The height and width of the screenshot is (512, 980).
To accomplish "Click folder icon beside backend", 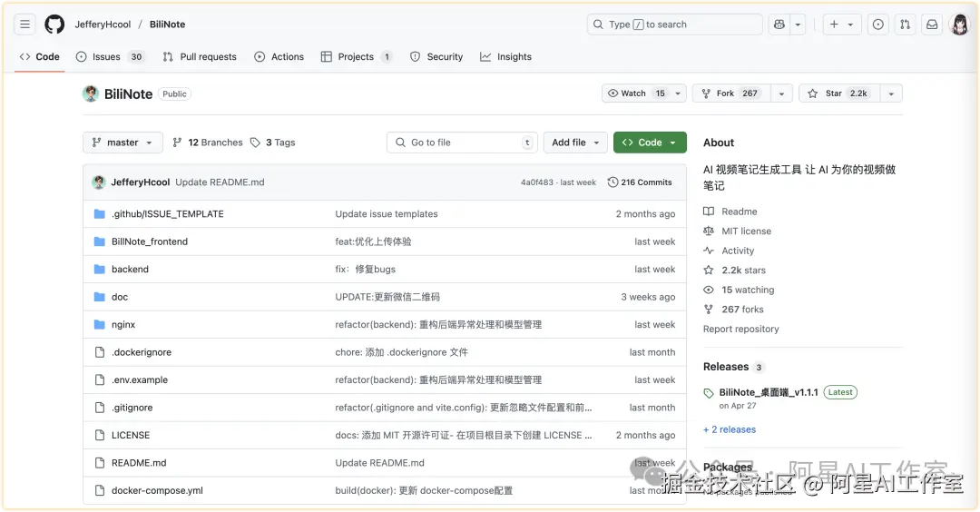I will pyautogui.click(x=100, y=269).
